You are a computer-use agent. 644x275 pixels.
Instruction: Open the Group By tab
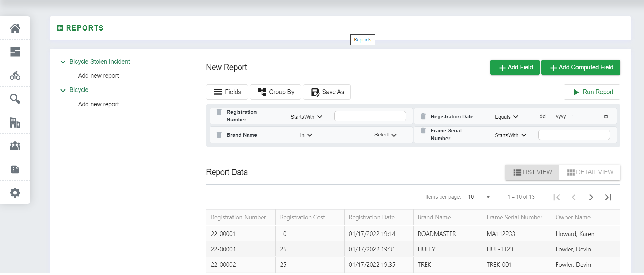pyautogui.click(x=276, y=92)
